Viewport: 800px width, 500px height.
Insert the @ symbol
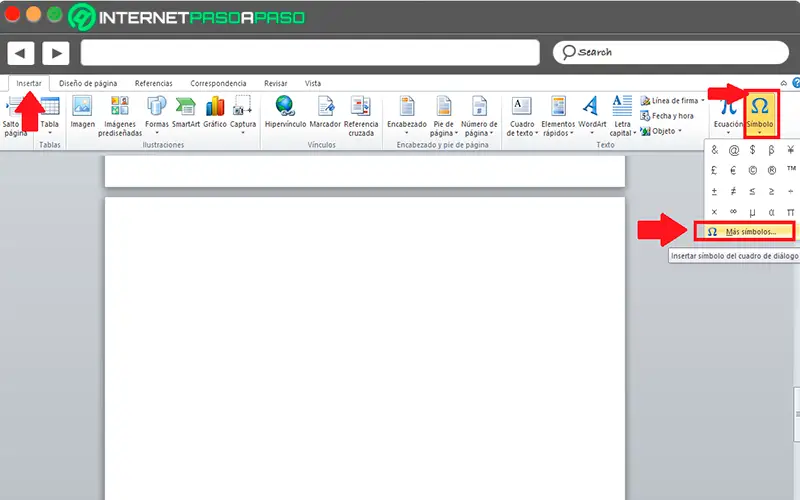(x=734, y=150)
